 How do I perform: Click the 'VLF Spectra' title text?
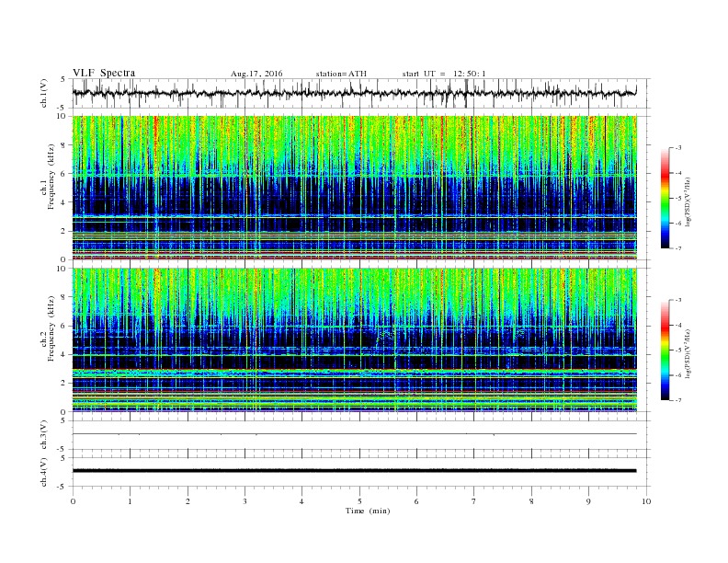coord(104,73)
